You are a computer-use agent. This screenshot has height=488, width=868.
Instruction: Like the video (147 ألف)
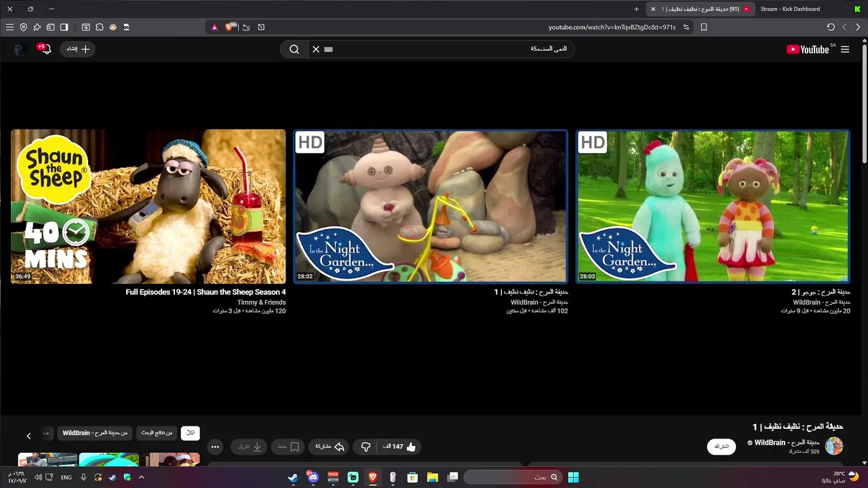399,447
